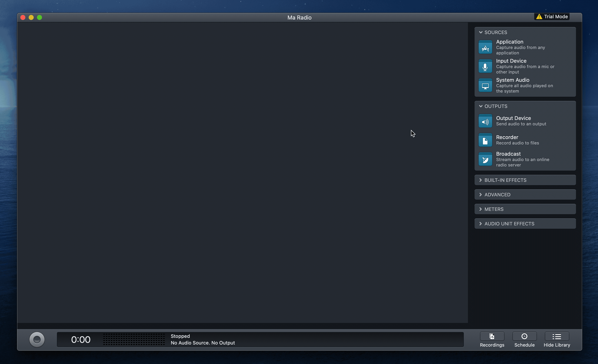598x364 pixels.
Task: Select the System Audio label text
Action: (513, 80)
